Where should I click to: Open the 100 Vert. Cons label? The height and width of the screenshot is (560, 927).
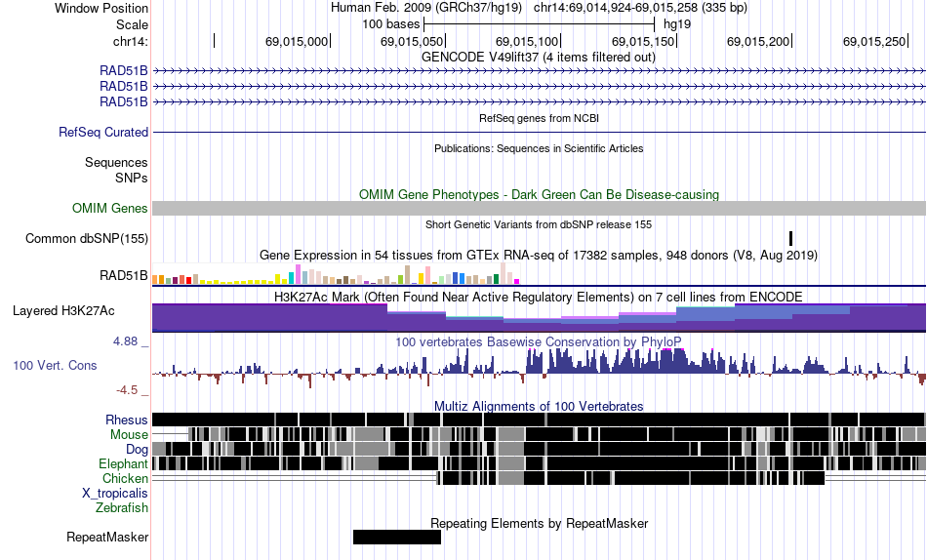[55, 366]
